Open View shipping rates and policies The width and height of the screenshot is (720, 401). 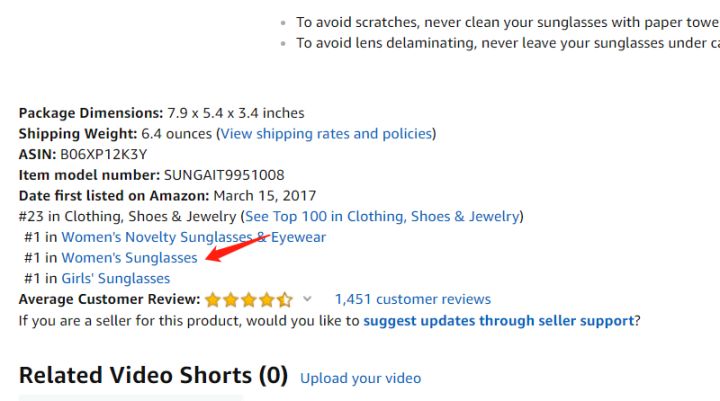pyautogui.click(x=326, y=133)
